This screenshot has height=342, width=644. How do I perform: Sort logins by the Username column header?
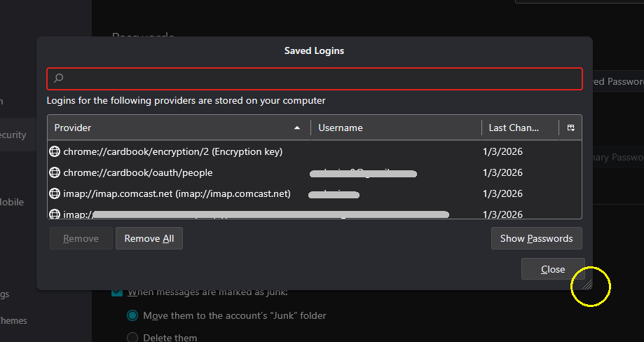click(x=395, y=128)
